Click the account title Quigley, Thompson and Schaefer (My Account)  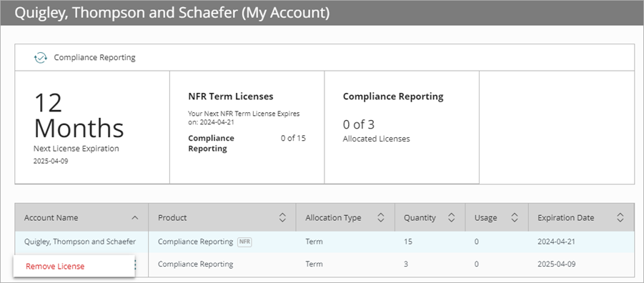click(x=172, y=12)
